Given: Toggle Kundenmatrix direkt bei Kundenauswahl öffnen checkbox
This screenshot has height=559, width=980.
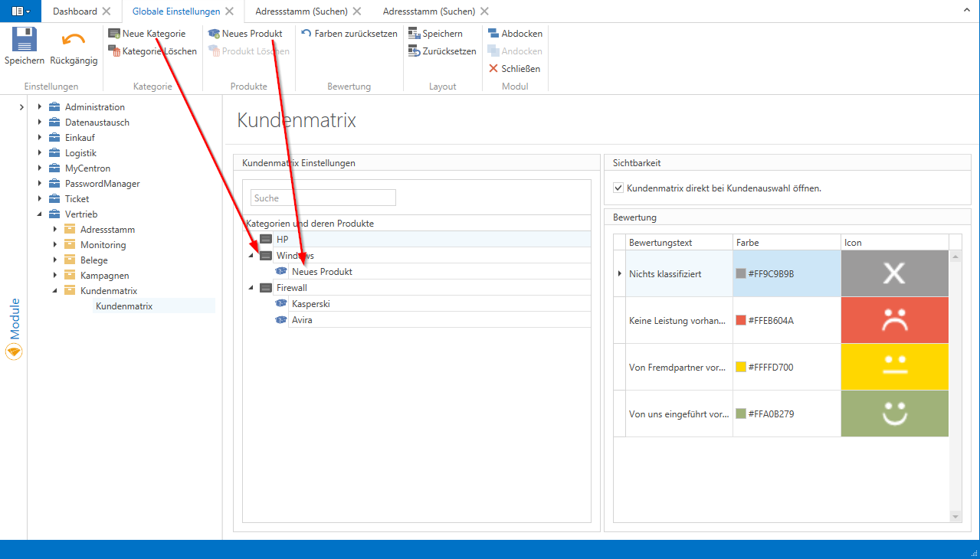Looking at the screenshot, I should [618, 188].
